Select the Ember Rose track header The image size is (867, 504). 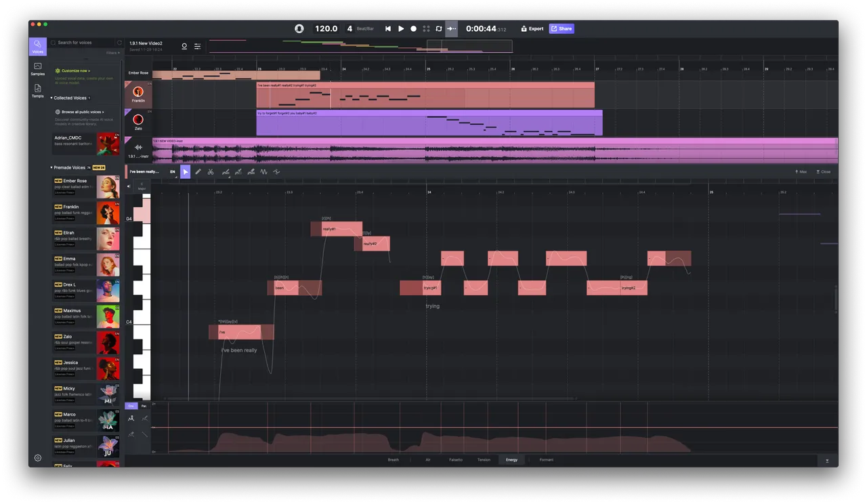[138, 72]
